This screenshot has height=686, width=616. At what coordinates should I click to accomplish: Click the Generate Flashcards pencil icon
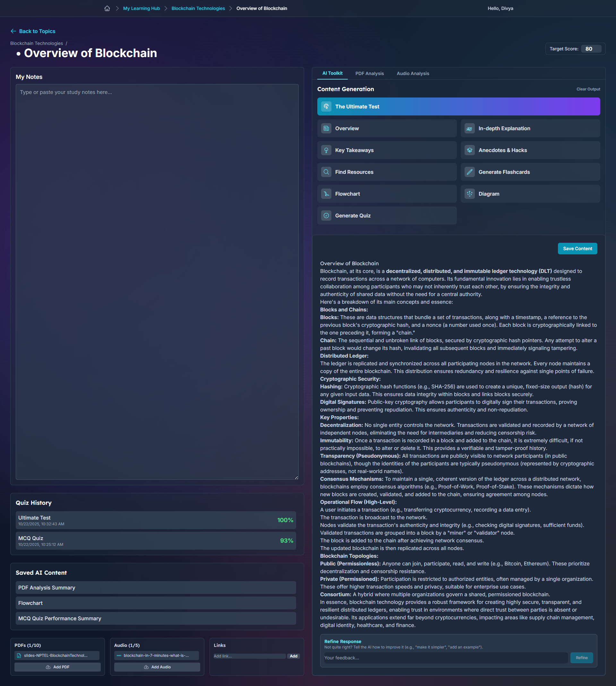(x=469, y=172)
